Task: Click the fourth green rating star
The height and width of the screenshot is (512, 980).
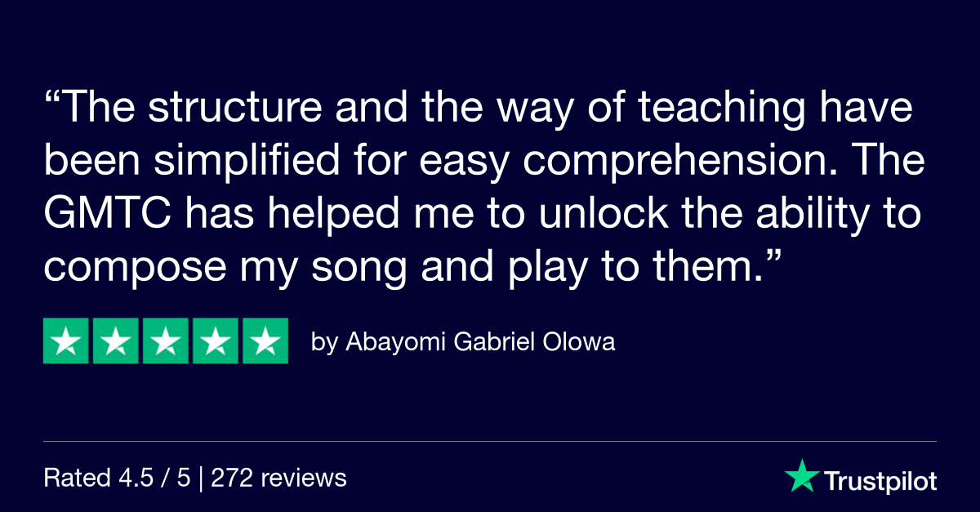Action: pyautogui.click(x=216, y=341)
